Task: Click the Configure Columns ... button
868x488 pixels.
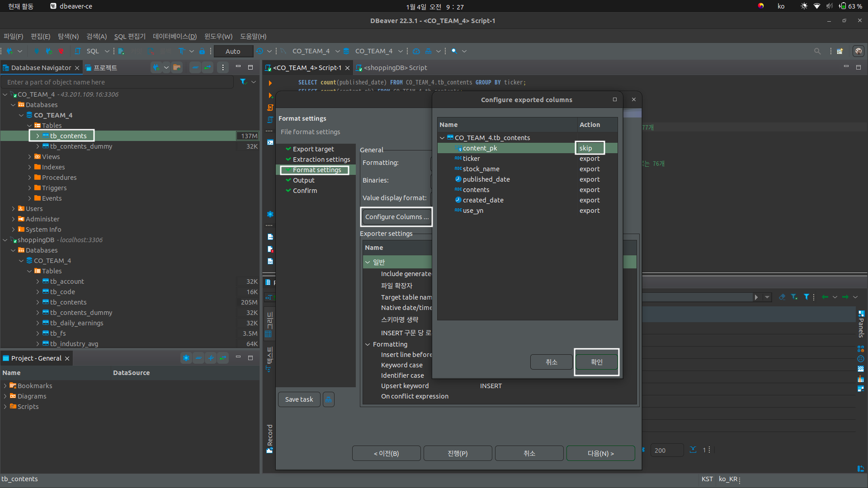Action: point(396,217)
